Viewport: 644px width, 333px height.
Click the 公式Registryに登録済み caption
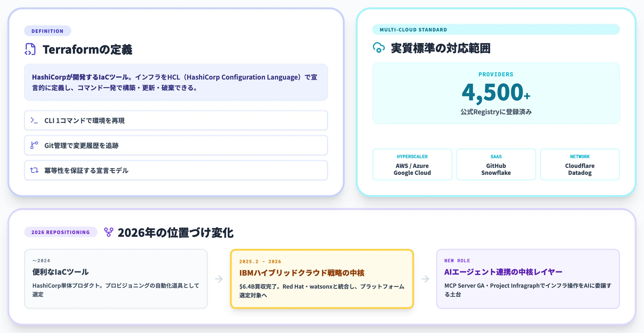tap(496, 112)
